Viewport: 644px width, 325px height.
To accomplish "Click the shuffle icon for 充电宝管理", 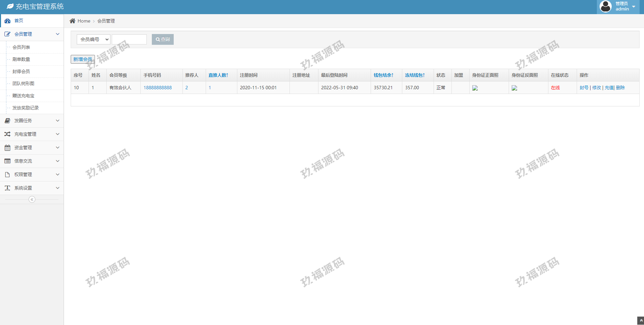I will click(7, 134).
